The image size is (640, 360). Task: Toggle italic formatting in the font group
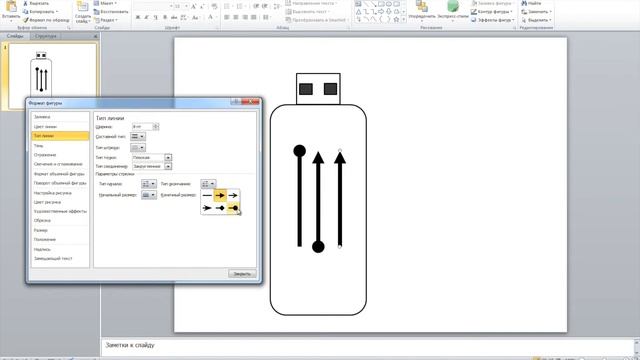tap(147, 18)
